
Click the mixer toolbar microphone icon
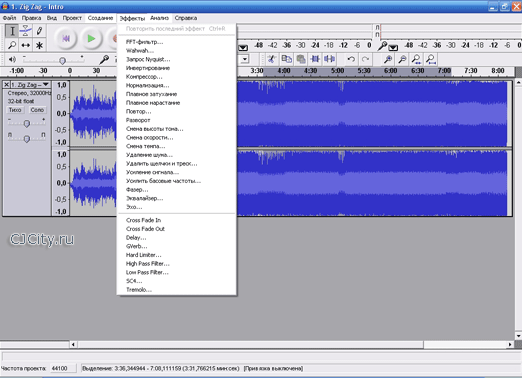[104, 59]
